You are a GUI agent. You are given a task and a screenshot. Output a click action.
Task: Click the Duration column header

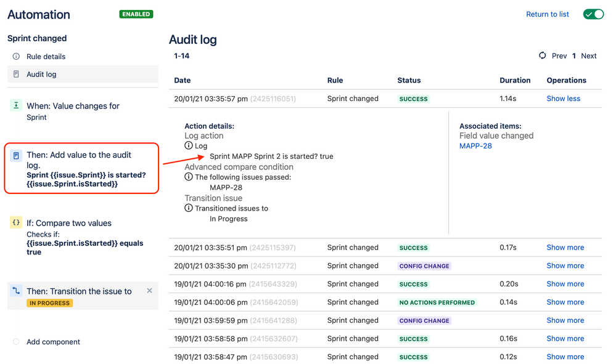[515, 80]
